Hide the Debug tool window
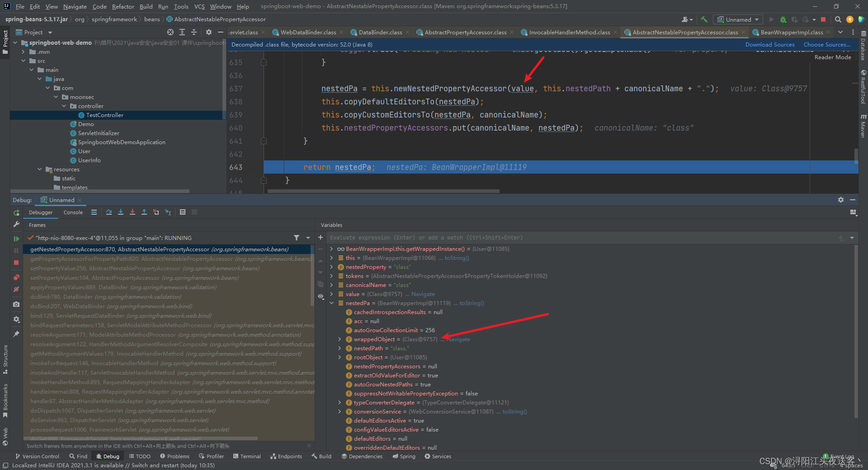This screenshot has height=470, width=868. tap(853, 200)
